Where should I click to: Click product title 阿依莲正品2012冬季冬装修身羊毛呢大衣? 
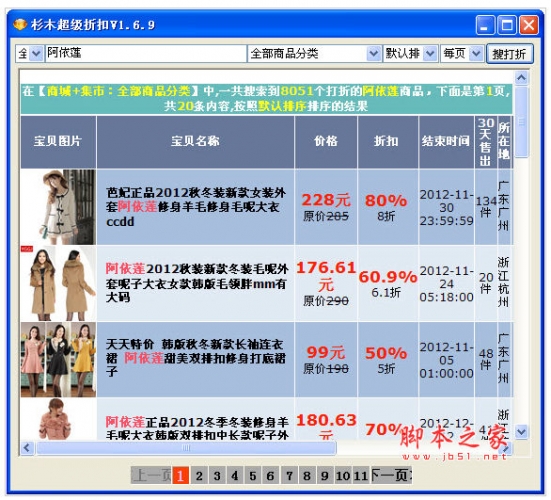(x=197, y=428)
